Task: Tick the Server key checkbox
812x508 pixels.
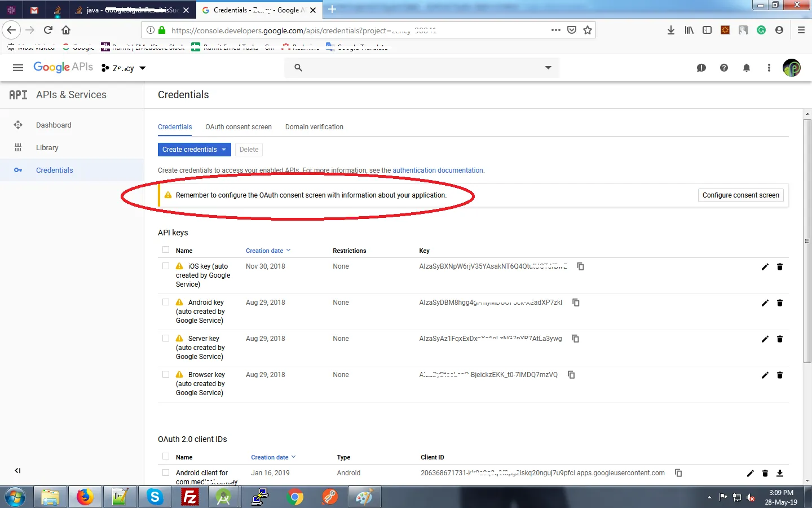Action: [x=166, y=338]
